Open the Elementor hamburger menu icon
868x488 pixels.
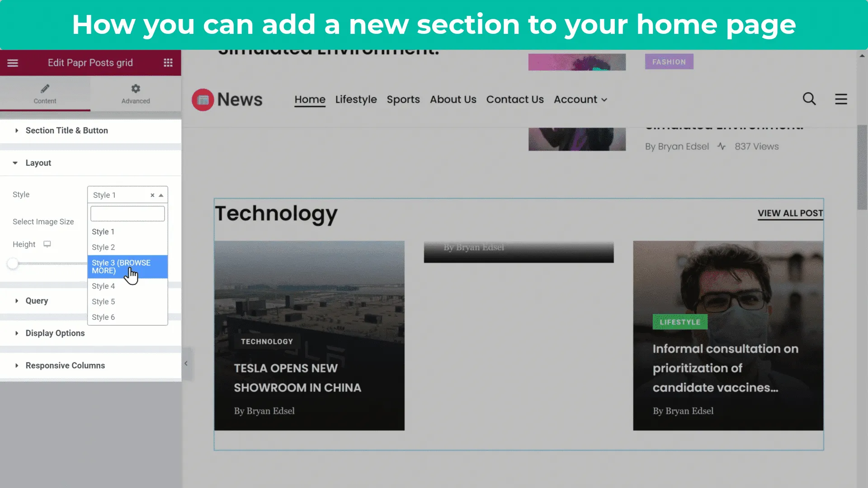pyautogui.click(x=13, y=63)
